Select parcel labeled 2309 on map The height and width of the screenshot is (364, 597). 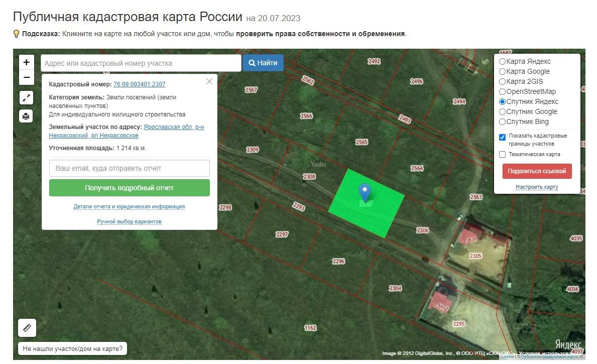[253, 150]
